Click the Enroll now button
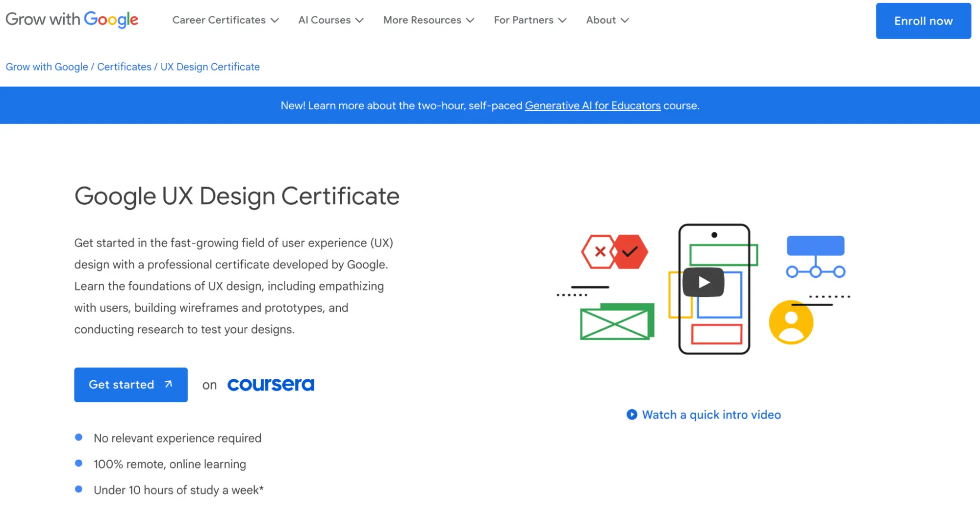 923,21
